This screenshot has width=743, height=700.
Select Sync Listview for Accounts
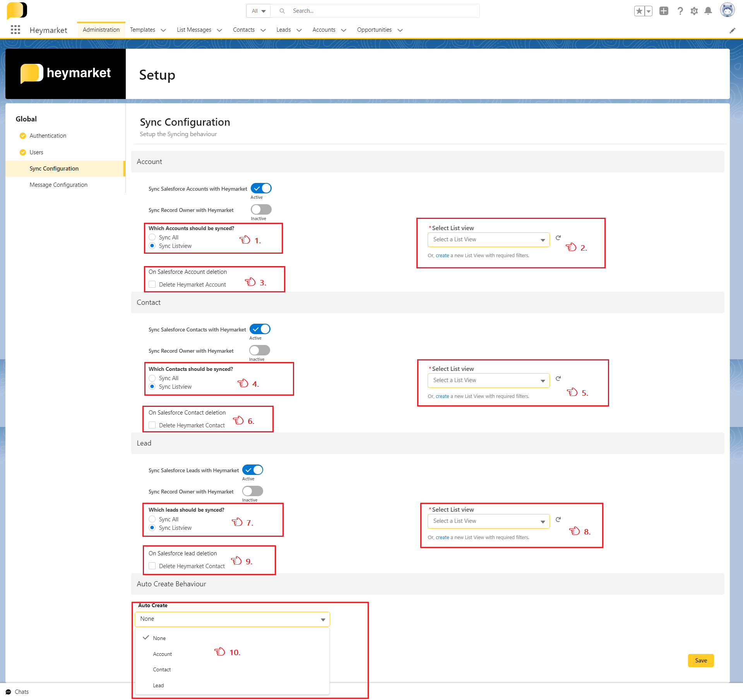[x=152, y=246]
